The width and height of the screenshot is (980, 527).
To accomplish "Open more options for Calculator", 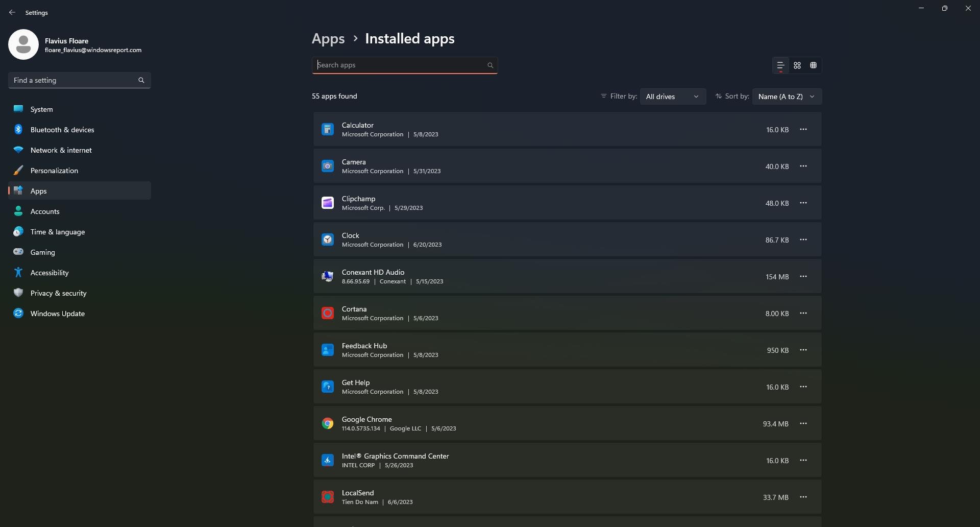I will (x=803, y=130).
